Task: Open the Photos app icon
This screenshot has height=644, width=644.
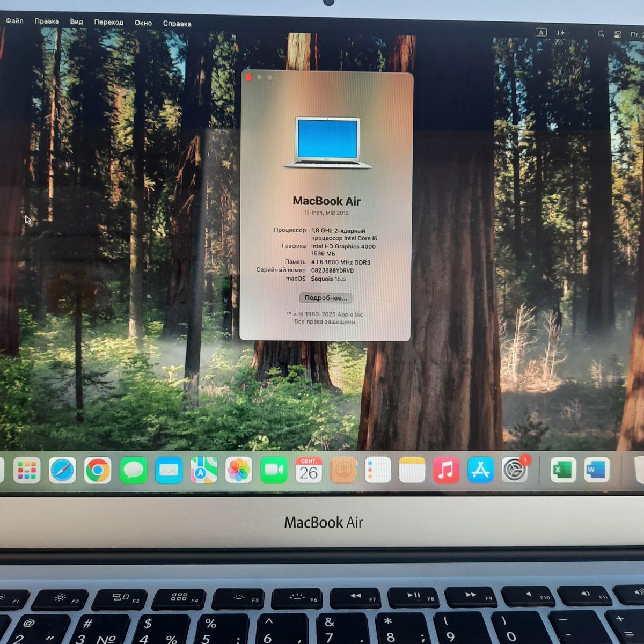Action: click(239, 471)
